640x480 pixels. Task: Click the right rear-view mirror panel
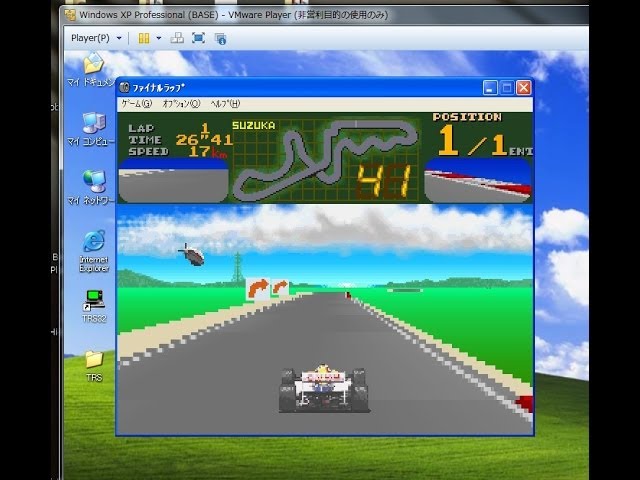pyautogui.click(x=478, y=181)
